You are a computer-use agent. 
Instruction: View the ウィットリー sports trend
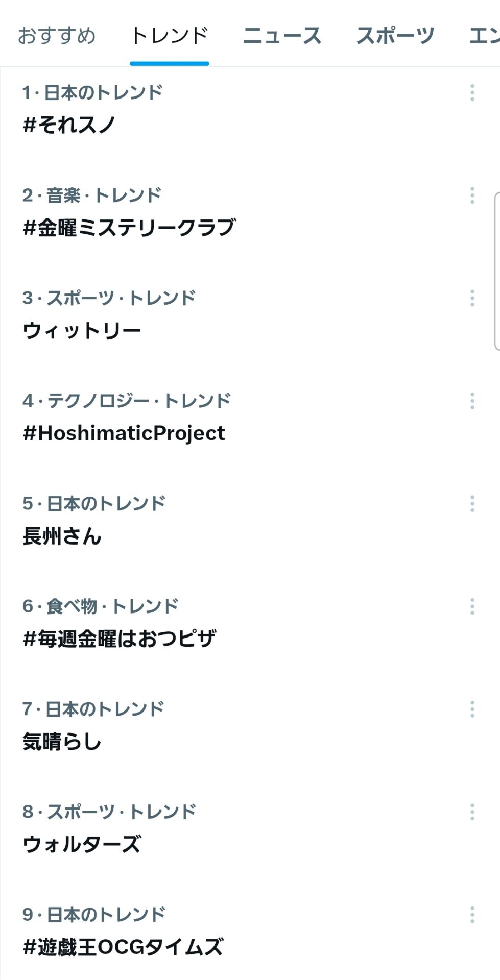click(x=82, y=331)
